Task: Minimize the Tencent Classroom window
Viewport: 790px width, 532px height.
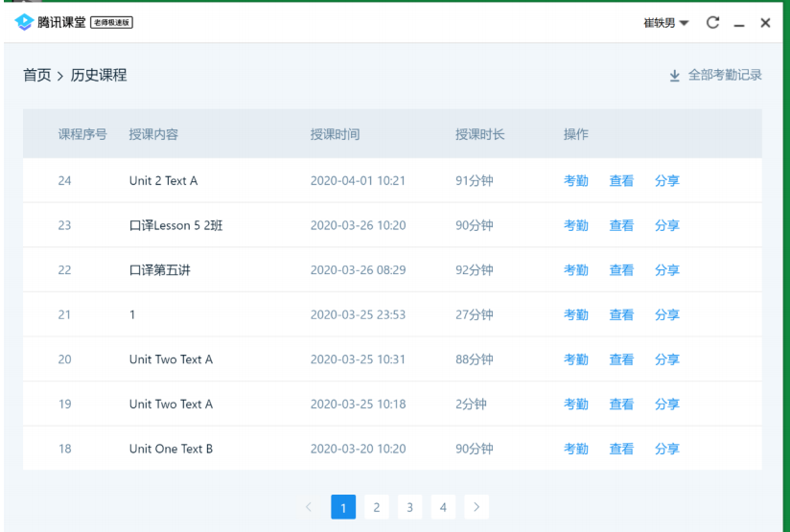Action: [x=738, y=24]
